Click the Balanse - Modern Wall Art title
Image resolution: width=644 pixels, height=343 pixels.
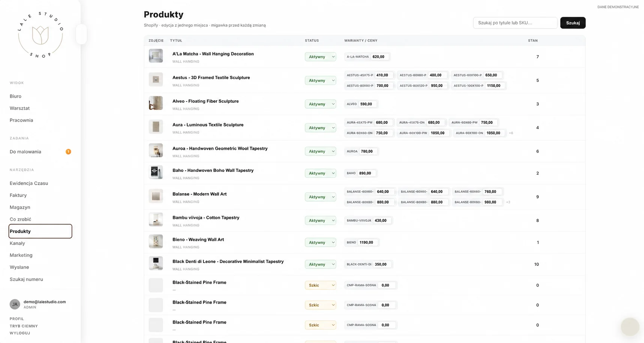(x=199, y=194)
